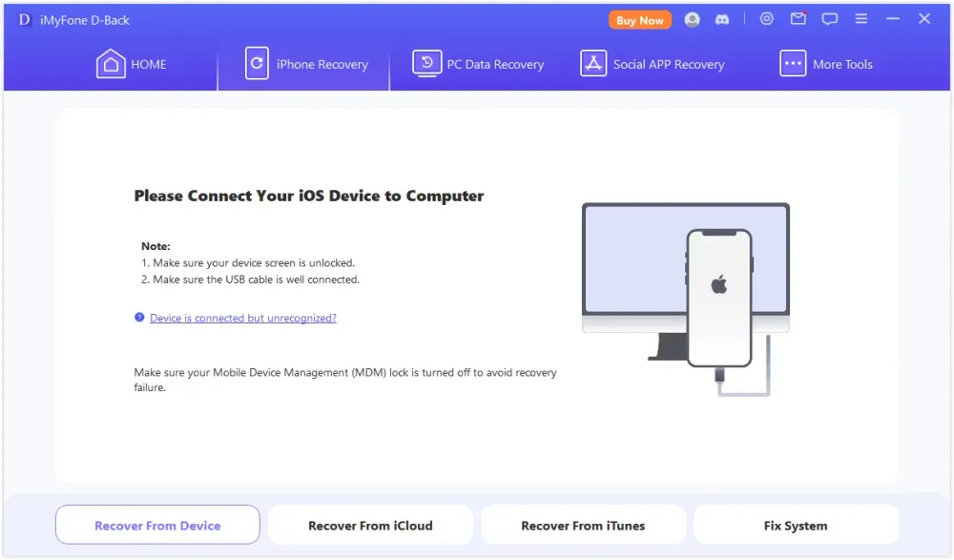
Task: Click the orange Buy Now button
Action: point(639,20)
